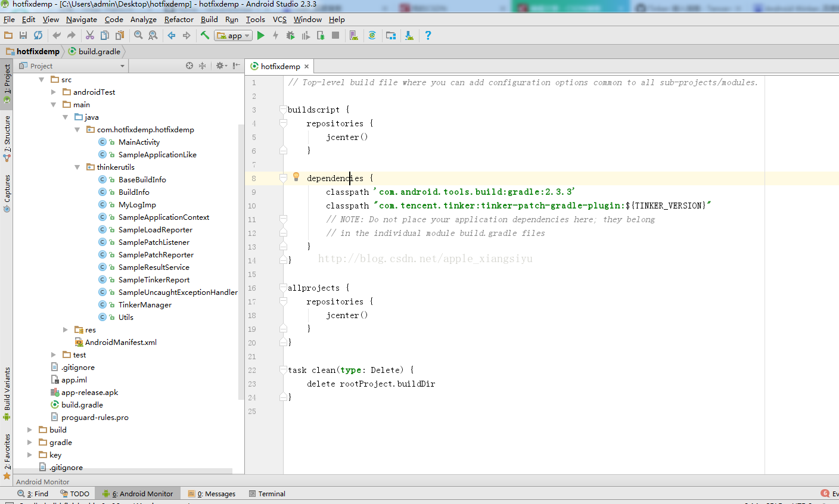This screenshot has height=504, width=839.
Task: Collapse the src folder
Action: click(x=41, y=79)
